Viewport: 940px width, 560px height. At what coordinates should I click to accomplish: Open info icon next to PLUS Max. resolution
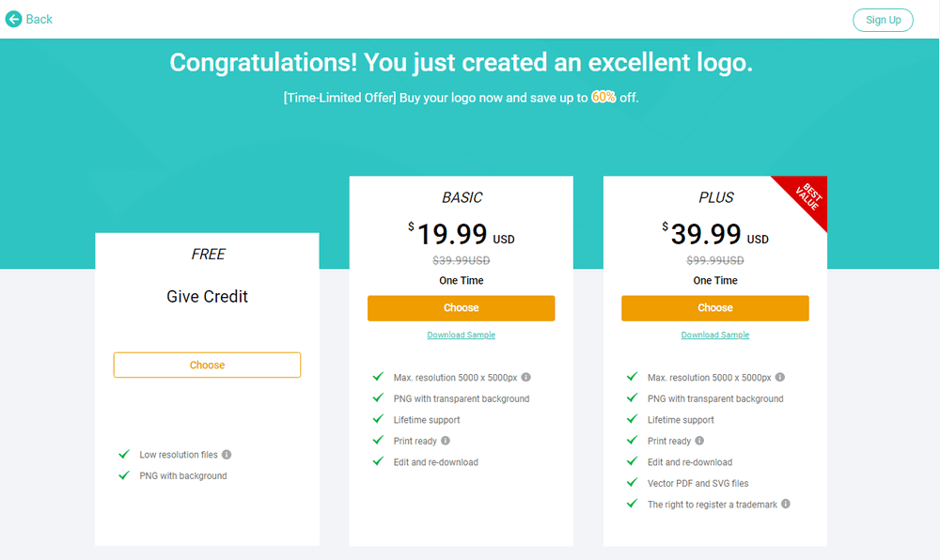tap(780, 378)
